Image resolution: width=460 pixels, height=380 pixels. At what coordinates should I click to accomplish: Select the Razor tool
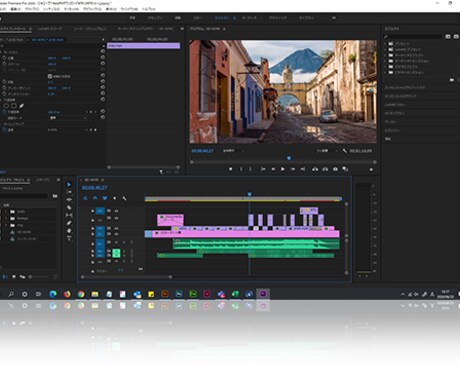pos(69,207)
